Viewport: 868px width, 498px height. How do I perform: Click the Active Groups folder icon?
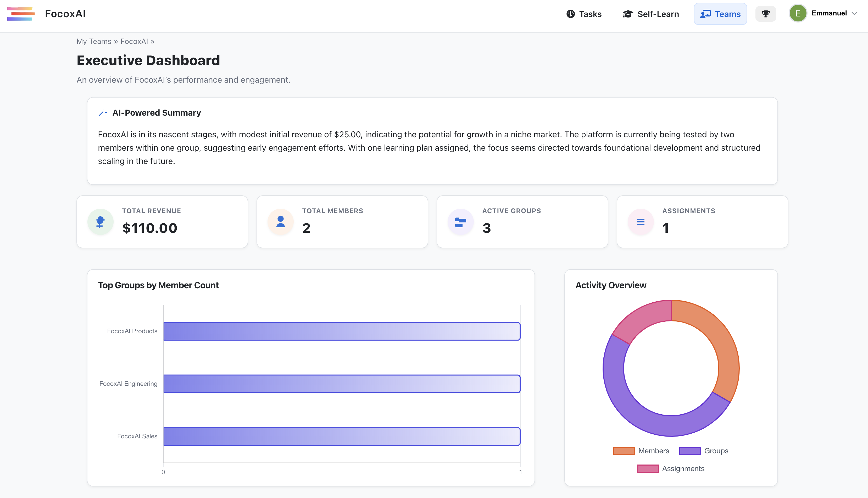click(x=460, y=222)
